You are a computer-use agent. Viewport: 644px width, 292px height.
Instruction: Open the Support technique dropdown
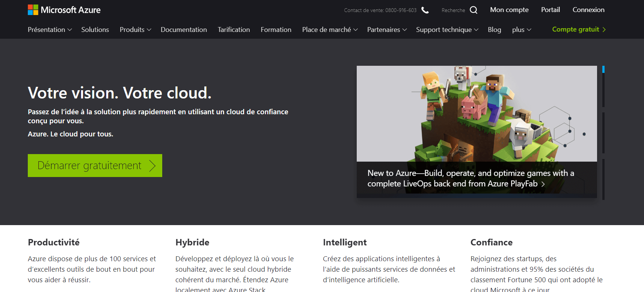coord(447,30)
